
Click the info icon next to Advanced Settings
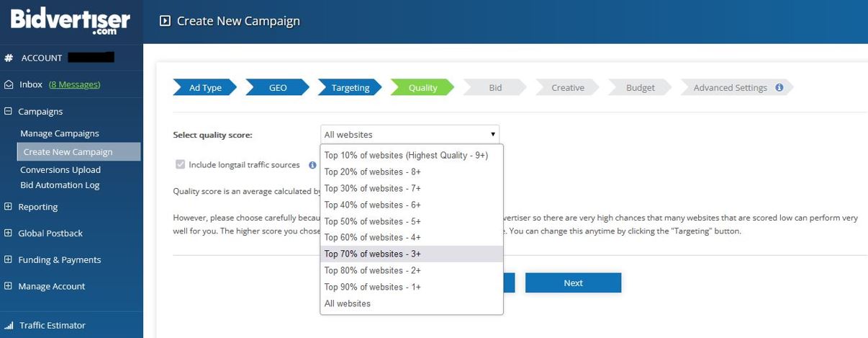(x=779, y=87)
